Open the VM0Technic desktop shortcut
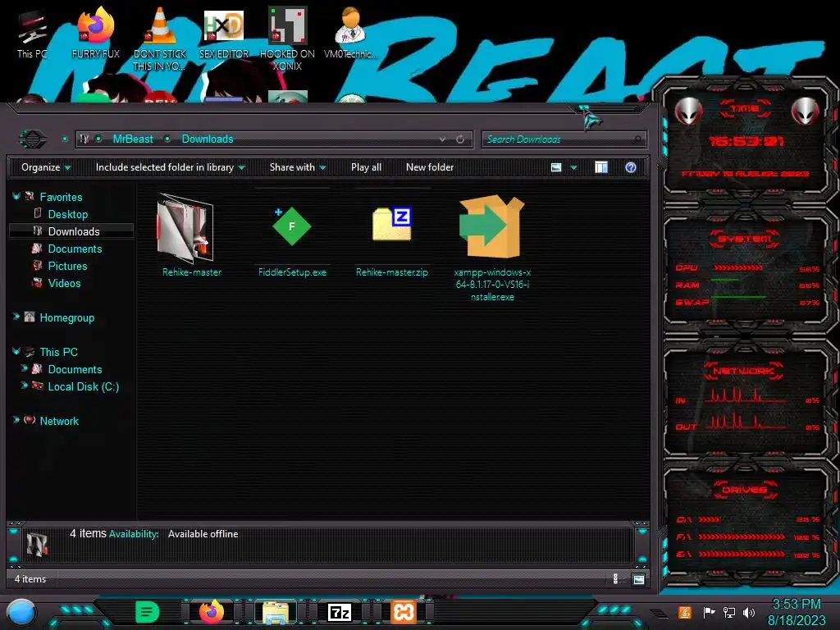 pyautogui.click(x=350, y=33)
